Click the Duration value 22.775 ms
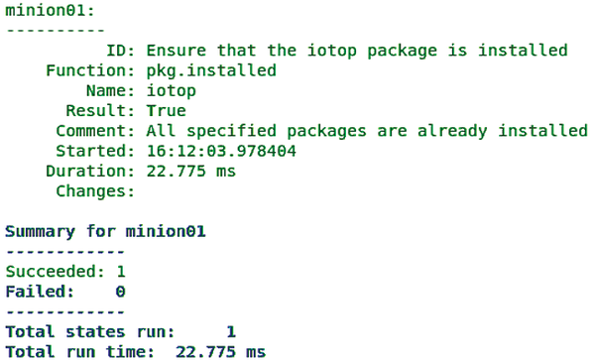 point(190,172)
